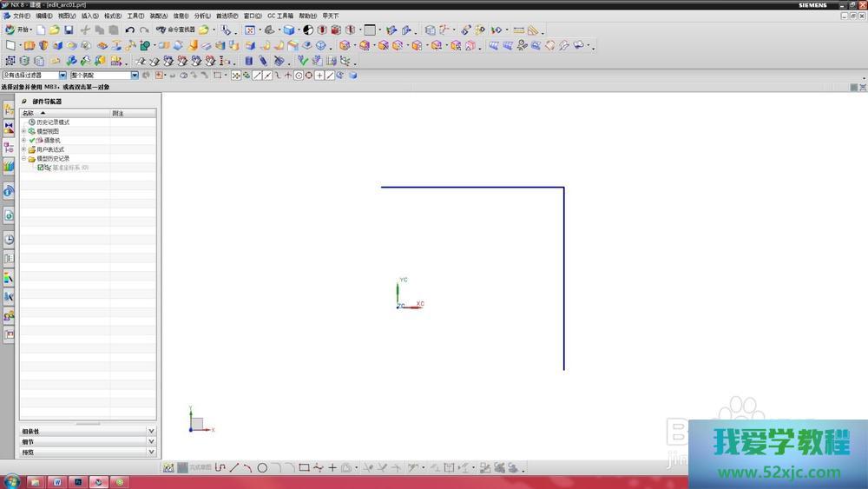The image size is (868, 489).
Task: Click the Undo arrow icon
Action: click(130, 30)
